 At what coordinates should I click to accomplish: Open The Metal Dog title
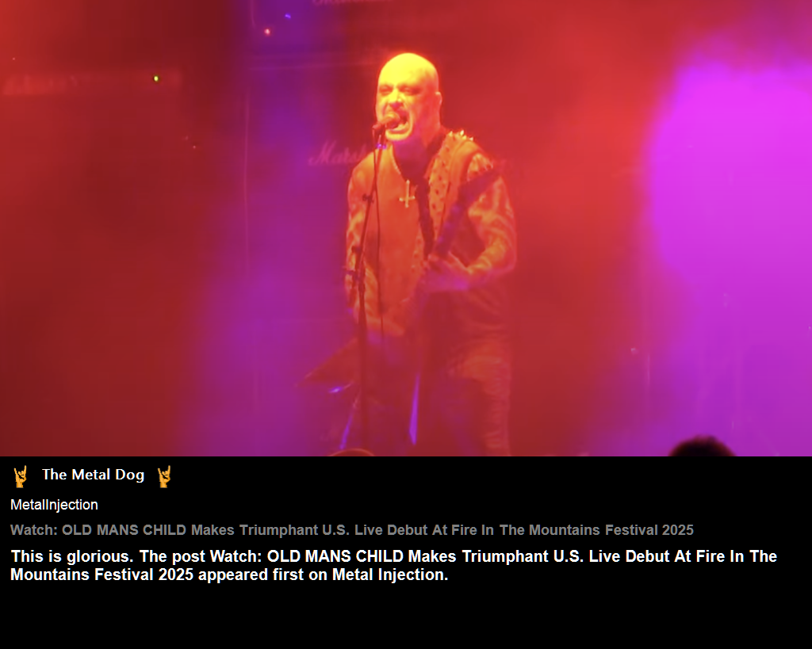point(94,475)
